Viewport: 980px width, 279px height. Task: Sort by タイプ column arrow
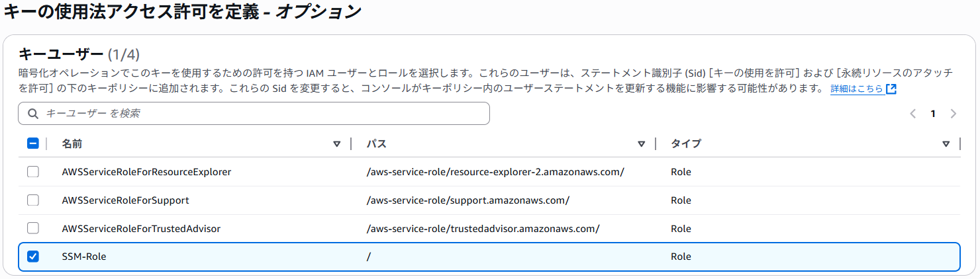(x=946, y=143)
